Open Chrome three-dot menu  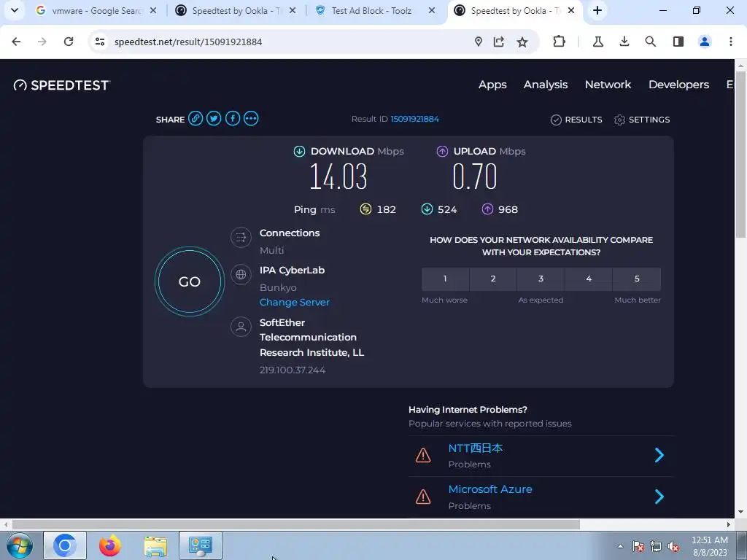731,42
